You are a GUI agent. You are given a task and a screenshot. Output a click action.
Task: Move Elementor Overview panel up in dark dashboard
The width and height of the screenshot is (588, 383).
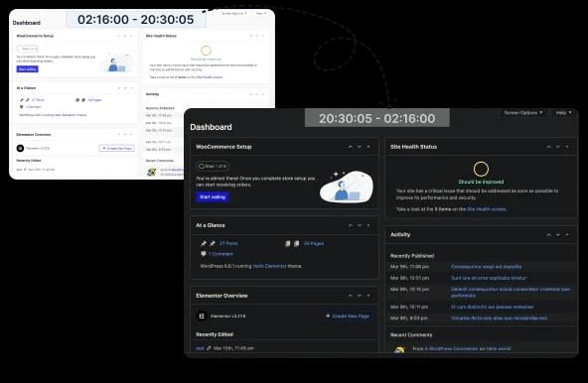coord(351,296)
